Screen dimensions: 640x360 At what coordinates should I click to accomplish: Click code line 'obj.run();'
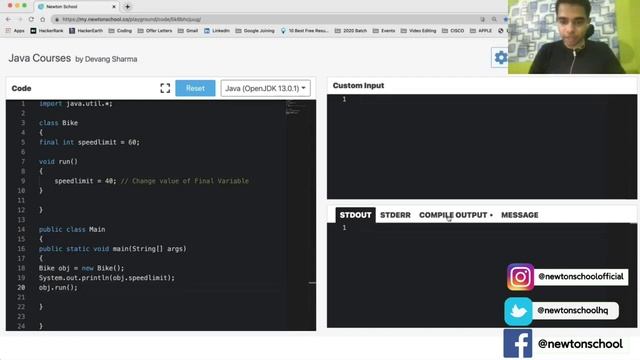click(58, 287)
